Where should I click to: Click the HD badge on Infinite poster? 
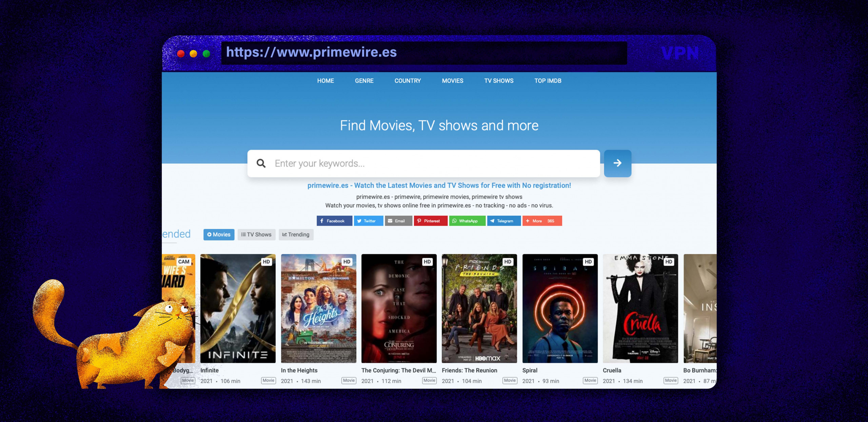[267, 262]
